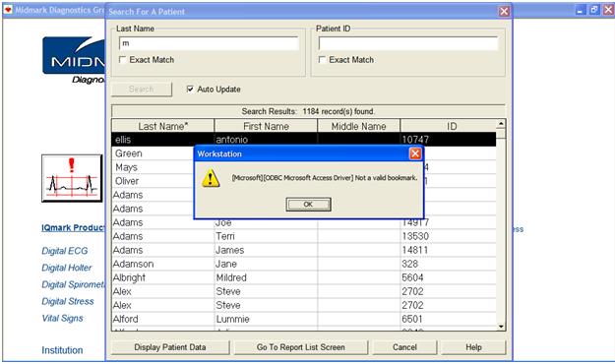Close the Workstation error dialog with X

coord(415,153)
